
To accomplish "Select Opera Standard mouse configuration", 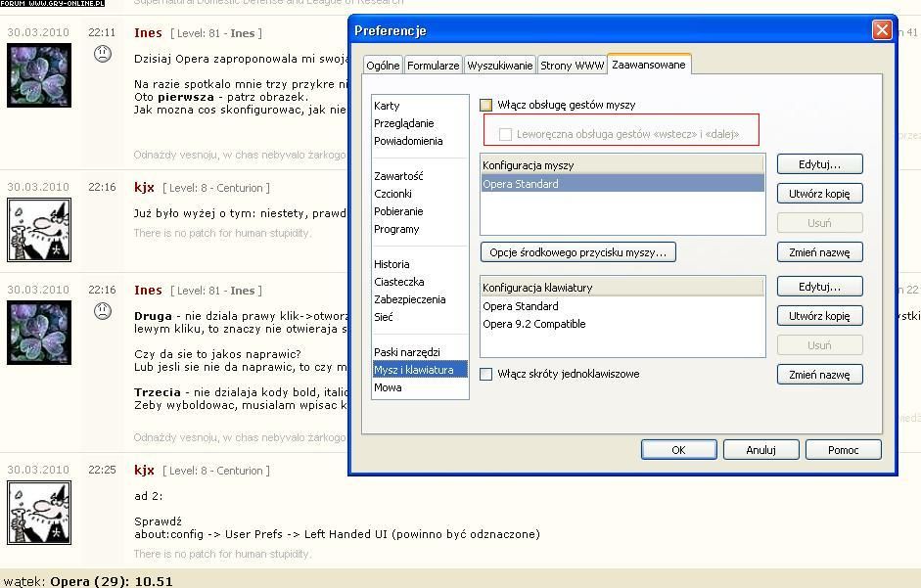I will pyautogui.click(x=622, y=184).
